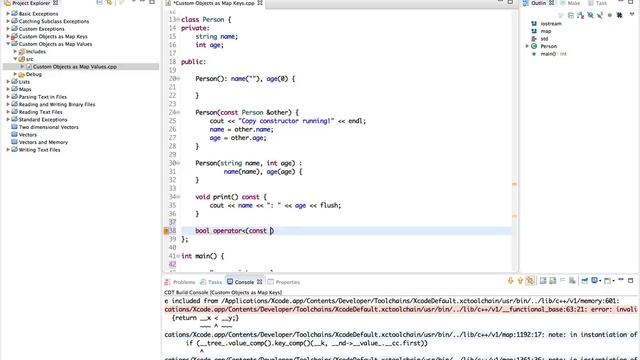Close the Custom Objects as Map Keys.cpp tab
Screen dimensions: 640x360
[260, 3]
